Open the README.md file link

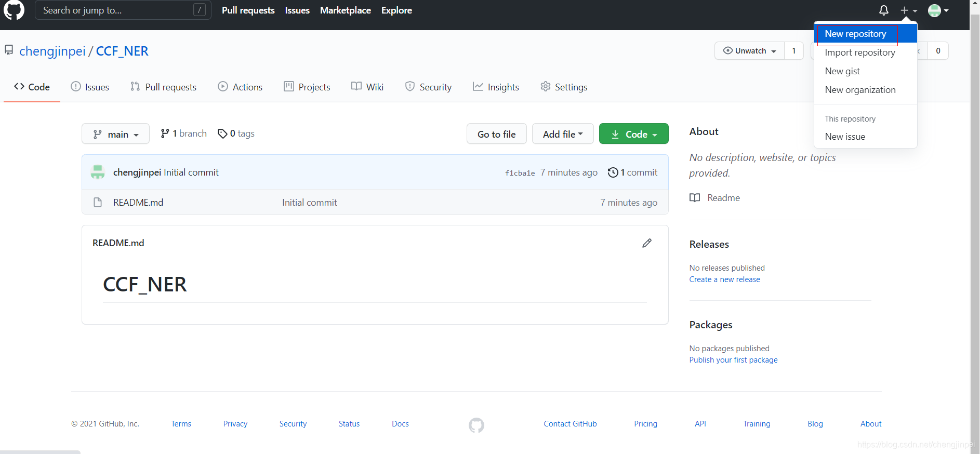[x=138, y=203]
